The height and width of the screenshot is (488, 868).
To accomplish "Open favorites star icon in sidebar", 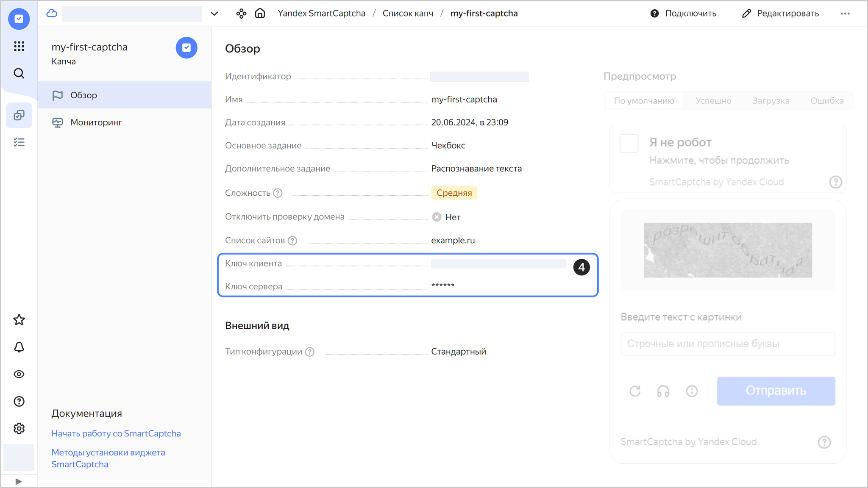I will coord(19,320).
